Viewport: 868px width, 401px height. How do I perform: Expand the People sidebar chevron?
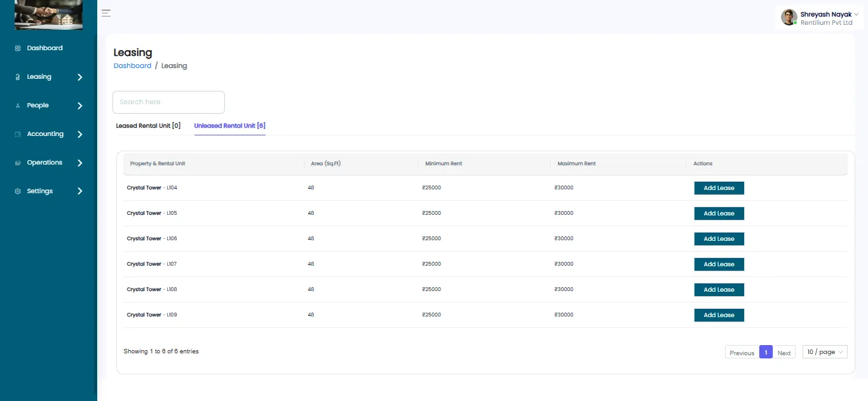click(79, 105)
